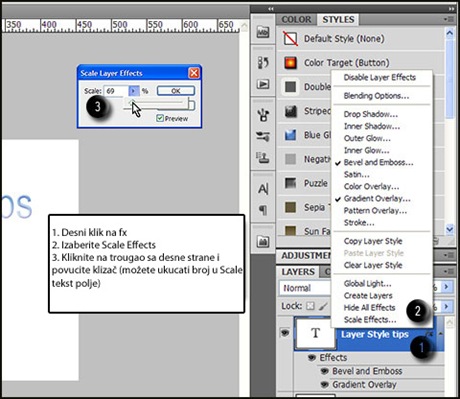Screen dimensions: 460x399
Task: Open the History panel icon in dock
Action: 263,62
